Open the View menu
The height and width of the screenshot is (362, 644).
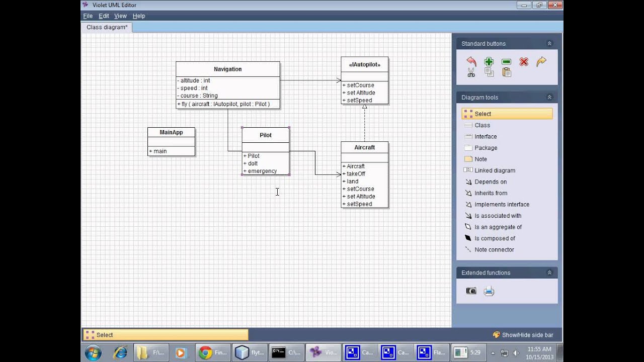tap(120, 16)
